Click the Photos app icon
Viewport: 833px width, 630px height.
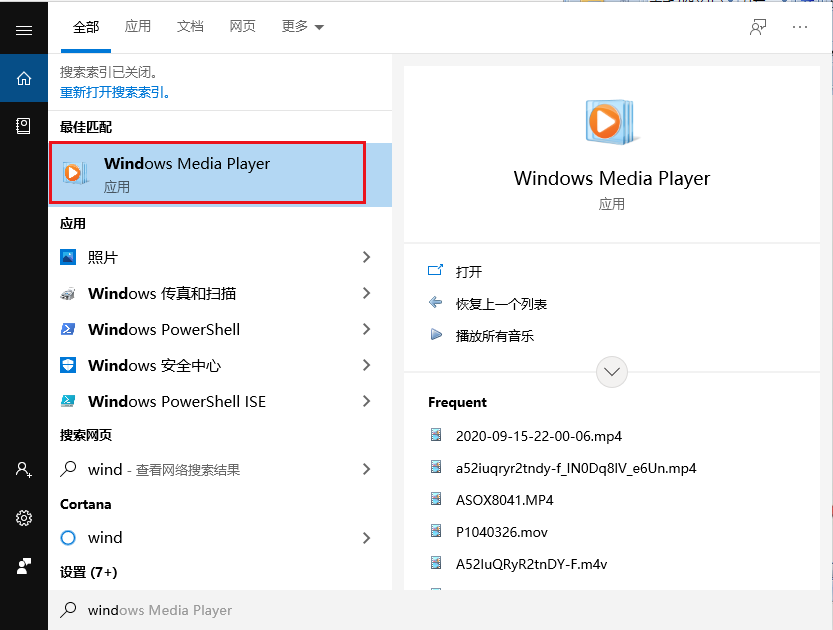point(68,257)
